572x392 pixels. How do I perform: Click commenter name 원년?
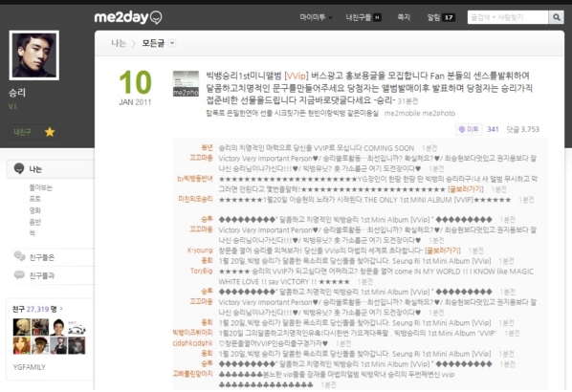[207, 147]
